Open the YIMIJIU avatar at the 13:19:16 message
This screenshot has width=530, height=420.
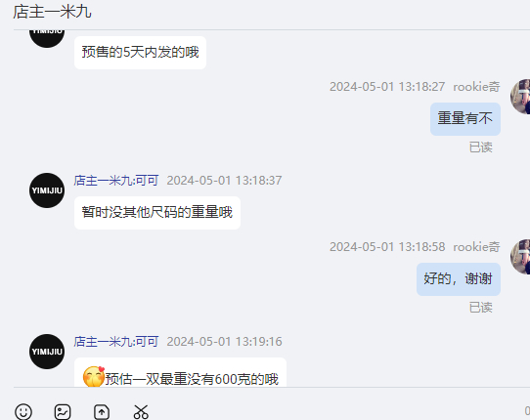pos(47,352)
